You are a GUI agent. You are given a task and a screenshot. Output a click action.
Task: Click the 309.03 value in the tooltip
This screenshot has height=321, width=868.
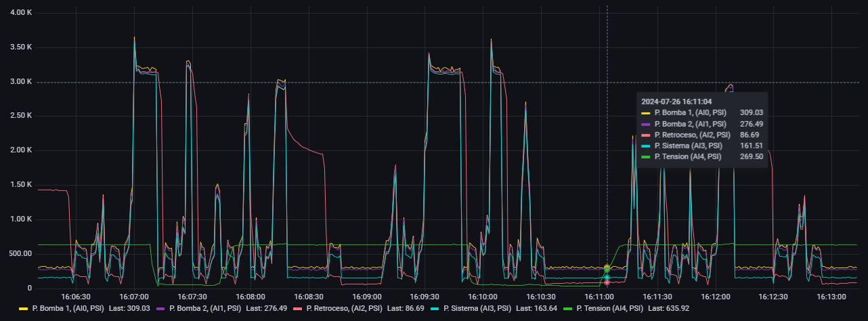[x=748, y=112]
